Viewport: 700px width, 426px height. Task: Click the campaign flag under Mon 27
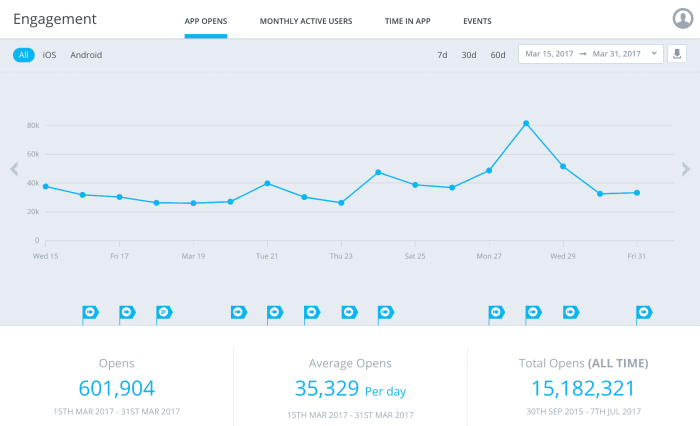coord(496,313)
